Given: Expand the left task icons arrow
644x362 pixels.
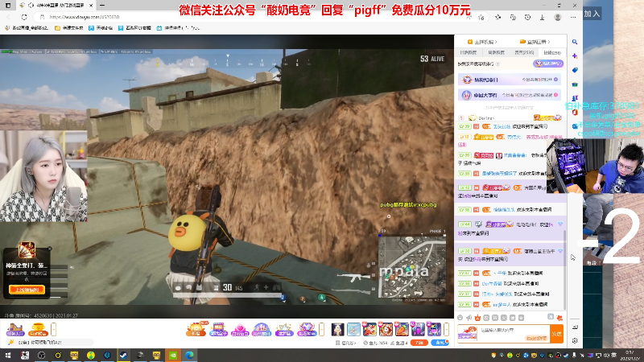Looking at the screenshot, I should (x=53, y=329).
